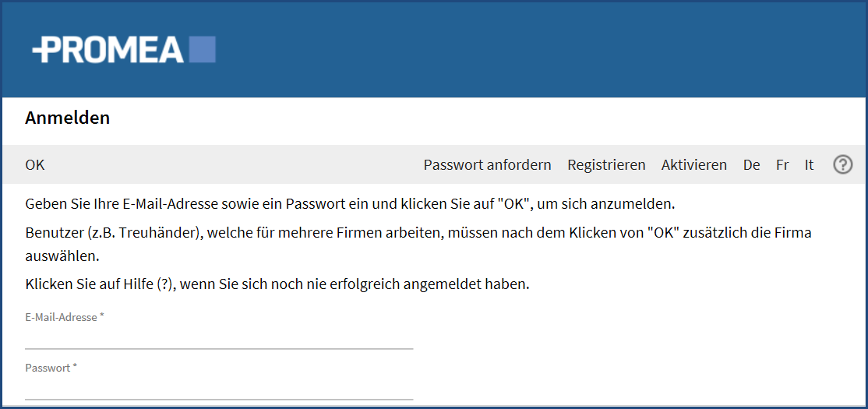This screenshot has width=868, height=409.
Task: Select the Aktivieren menu item
Action: tap(693, 165)
